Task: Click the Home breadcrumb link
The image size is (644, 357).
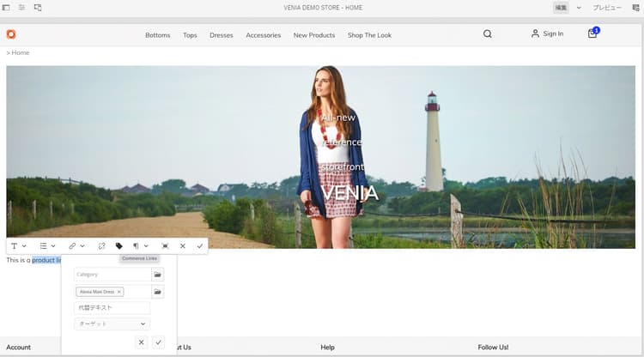Action: (x=21, y=52)
